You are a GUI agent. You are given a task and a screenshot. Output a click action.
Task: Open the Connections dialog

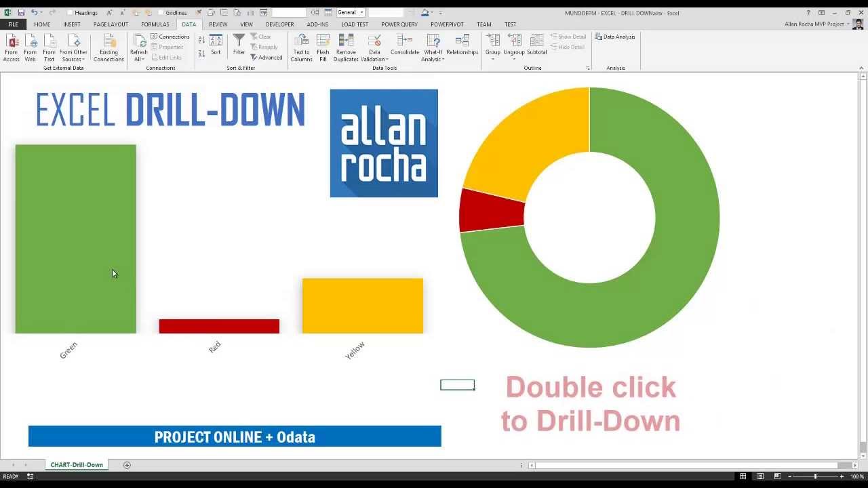pos(170,37)
